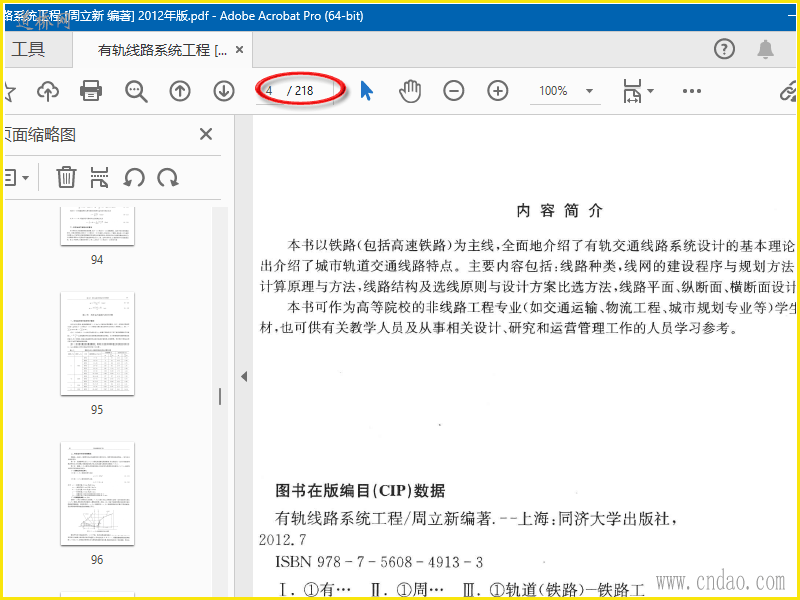Rotate page counterclockwise

point(134,178)
